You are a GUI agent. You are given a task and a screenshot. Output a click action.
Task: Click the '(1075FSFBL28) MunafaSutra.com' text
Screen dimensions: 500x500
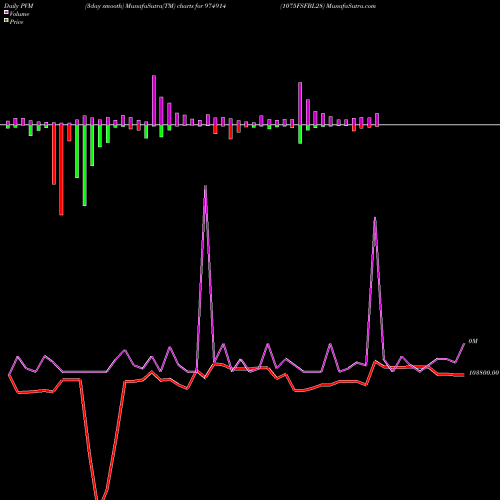click(328, 6)
